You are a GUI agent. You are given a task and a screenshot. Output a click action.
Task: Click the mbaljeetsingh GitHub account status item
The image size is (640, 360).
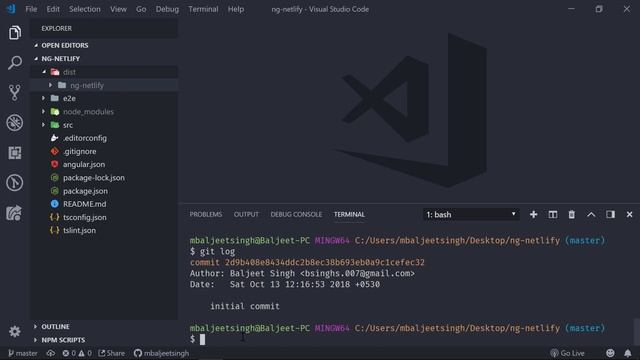point(161,353)
